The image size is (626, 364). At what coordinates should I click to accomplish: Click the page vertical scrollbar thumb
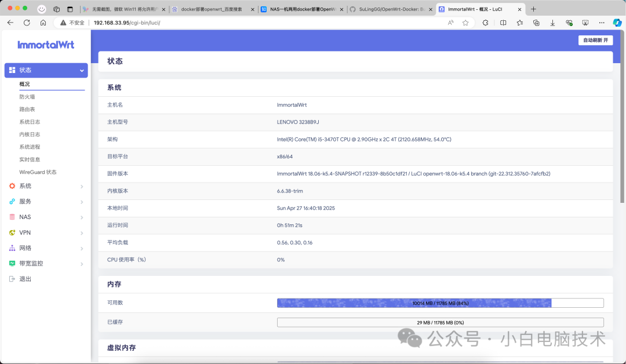tap(623, 116)
